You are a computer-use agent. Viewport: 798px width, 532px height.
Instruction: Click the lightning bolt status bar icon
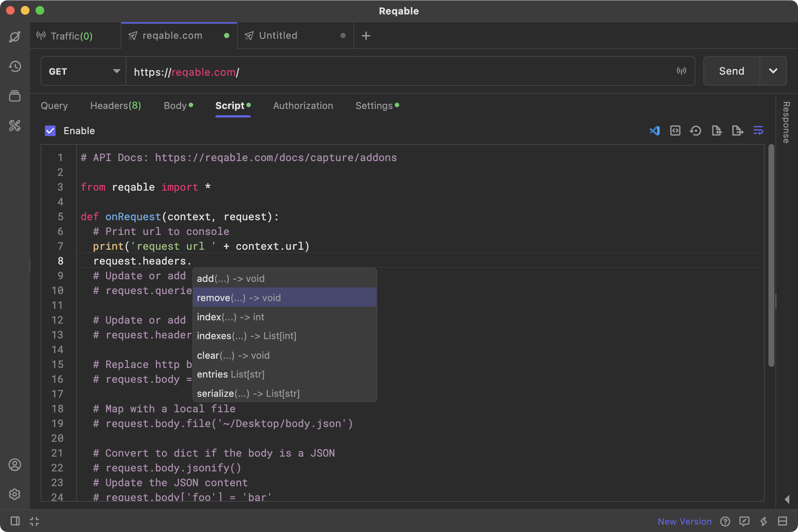(764, 521)
